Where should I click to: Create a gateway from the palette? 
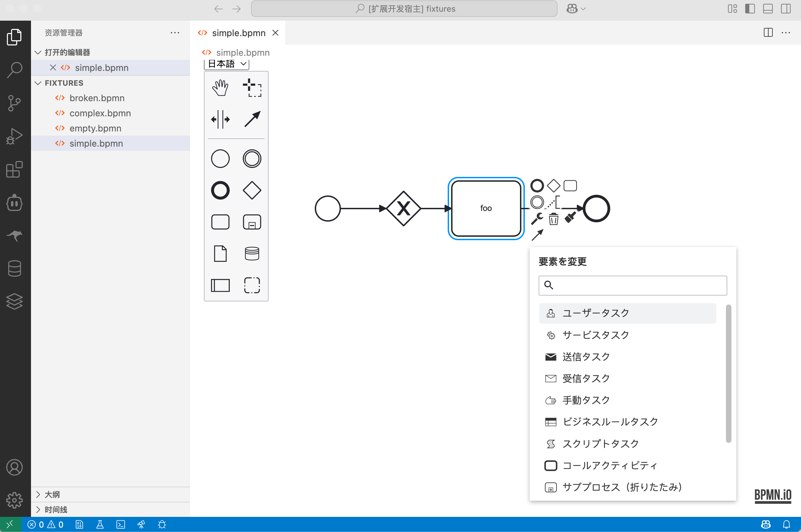[252, 190]
